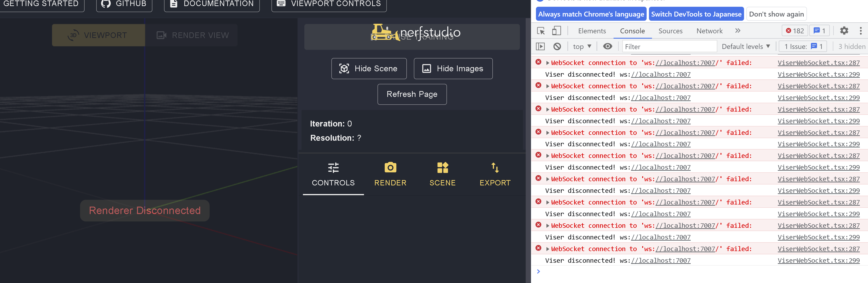Open DevTools settings gear
This screenshot has width=868, height=283.
coord(844,31)
